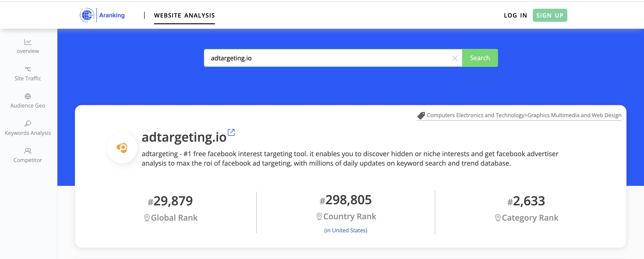The height and width of the screenshot is (259, 644).
Task: Open adtargeting.io via the external link icon
Action: [x=231, y=132]
